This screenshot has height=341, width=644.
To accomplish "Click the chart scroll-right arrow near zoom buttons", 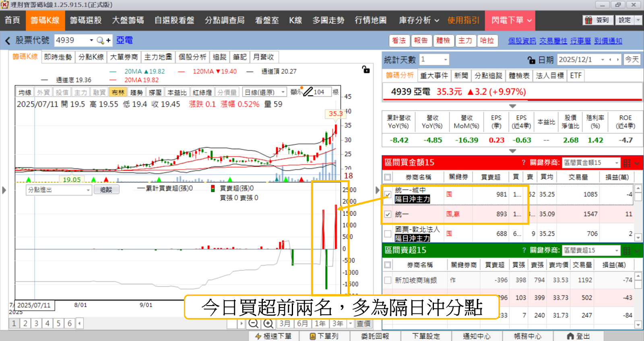I will [242, 323].
